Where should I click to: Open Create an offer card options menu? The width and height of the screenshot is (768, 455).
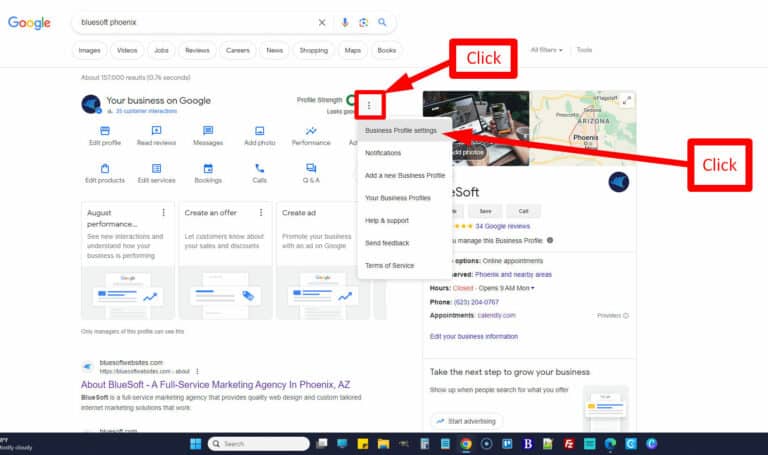point(261,213)
